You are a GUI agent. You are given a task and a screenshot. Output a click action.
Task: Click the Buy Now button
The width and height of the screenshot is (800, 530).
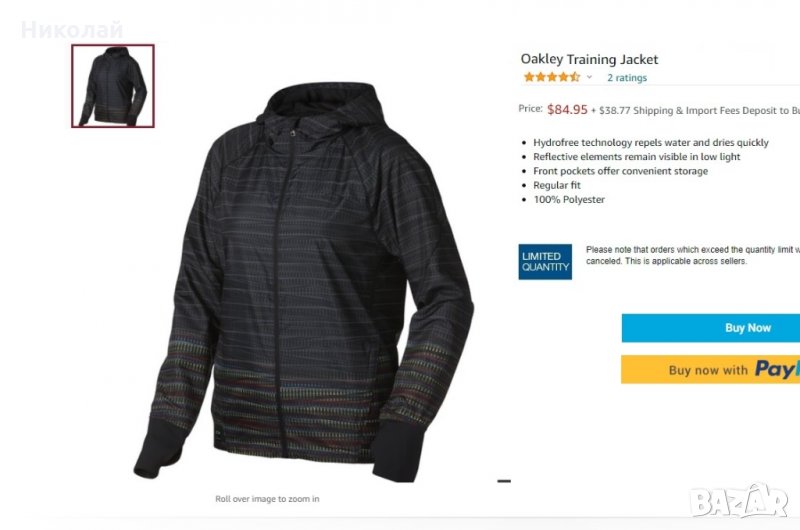(x=711, y=328)
